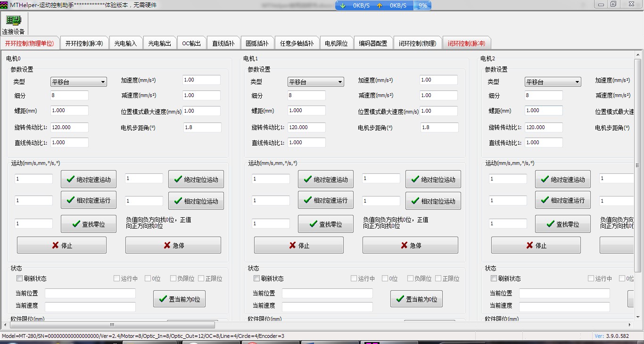This screenshot has height=344, width=644.
Task: Click Motor 1 emergency stop (急停) button
Action: [x=410, y=245]
